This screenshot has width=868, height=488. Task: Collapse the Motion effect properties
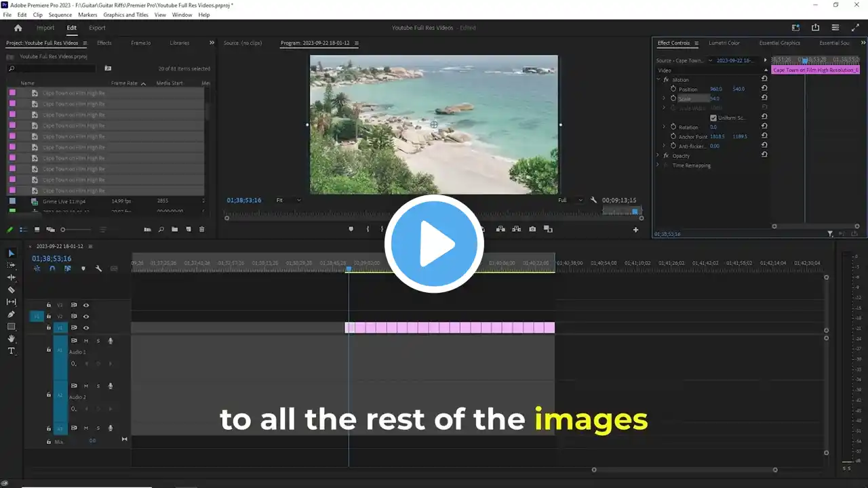[658, 79]
